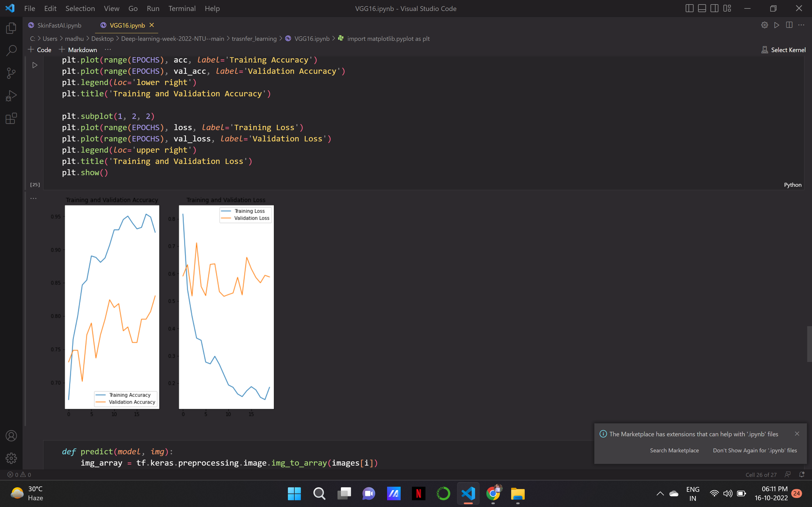Open Accounts icon in activity bar
Screen dimensions: 812x507
click(11, 435)
